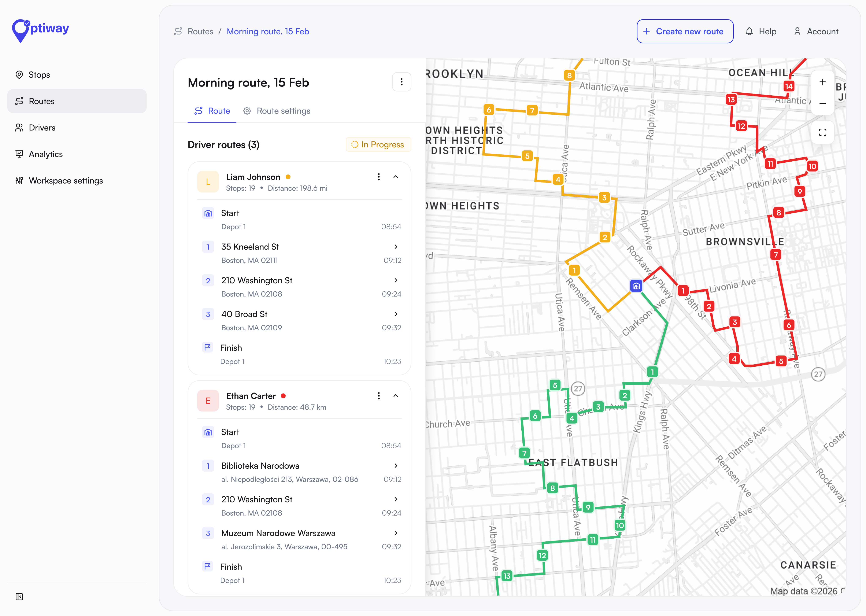Viewport: 866px width, 616px height.
Task: Switch to the Route tab
Action: 212,111
